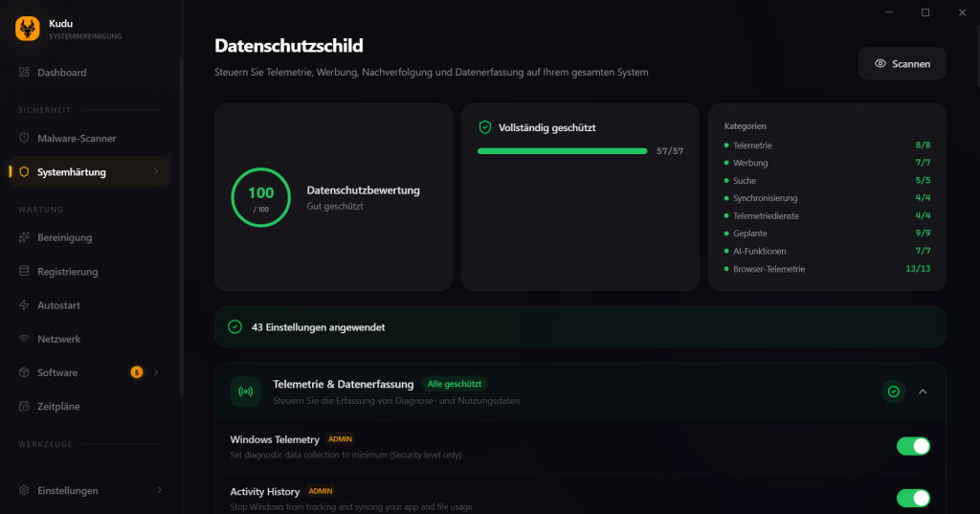Expand the Systemhärtung submenu chevron

(156, 172)
